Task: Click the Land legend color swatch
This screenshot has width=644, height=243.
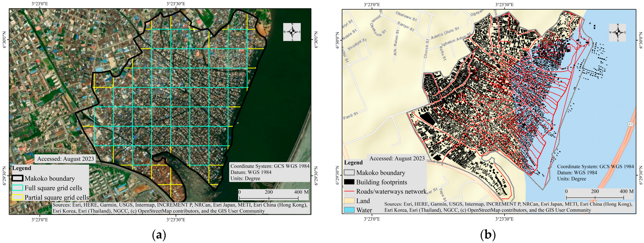Action: [349, 201]
